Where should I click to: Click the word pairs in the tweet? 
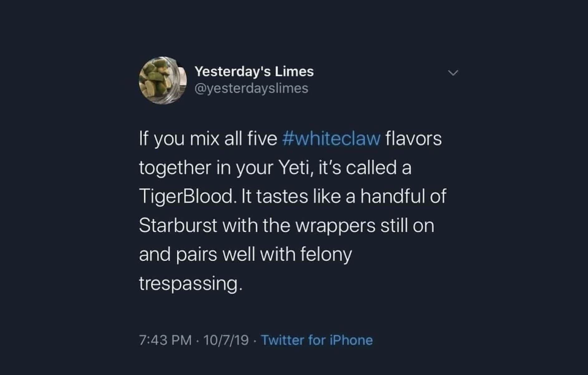(x=196, y=255)
